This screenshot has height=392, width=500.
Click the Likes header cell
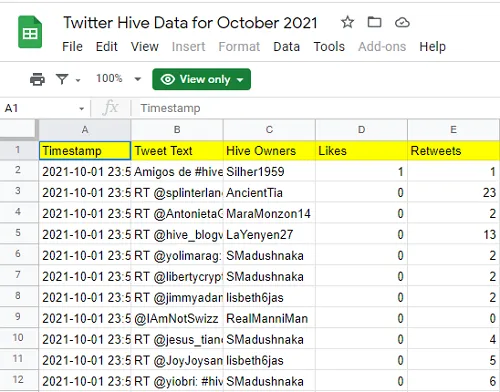(361, 151)
